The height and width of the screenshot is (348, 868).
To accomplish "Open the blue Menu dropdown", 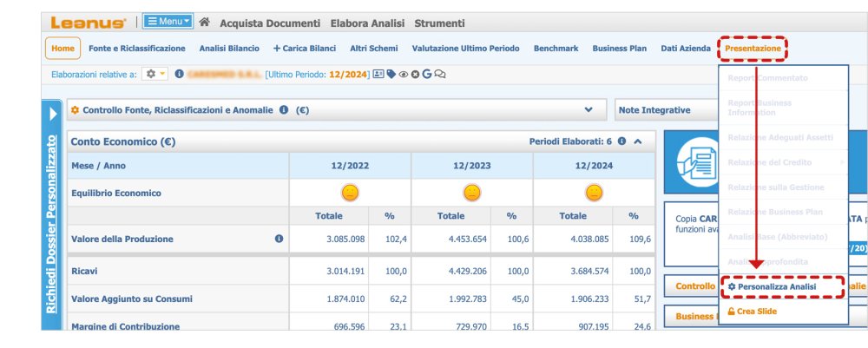I will (168, 22).
